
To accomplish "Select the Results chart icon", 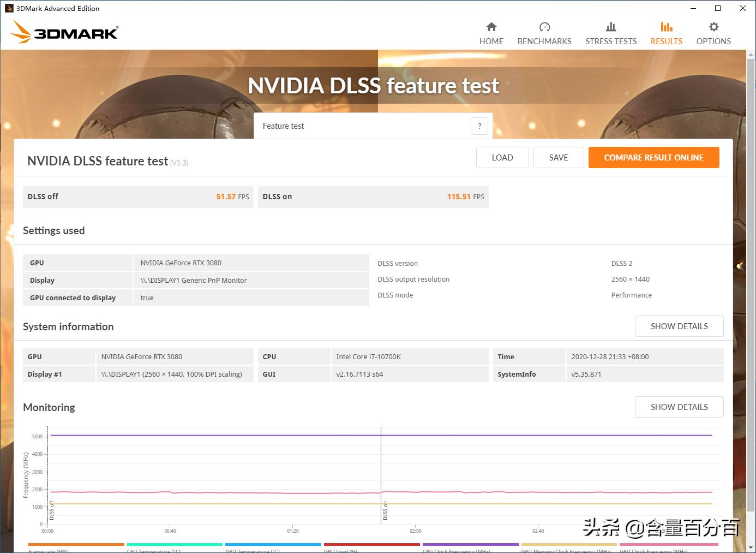I will point(667,27).
